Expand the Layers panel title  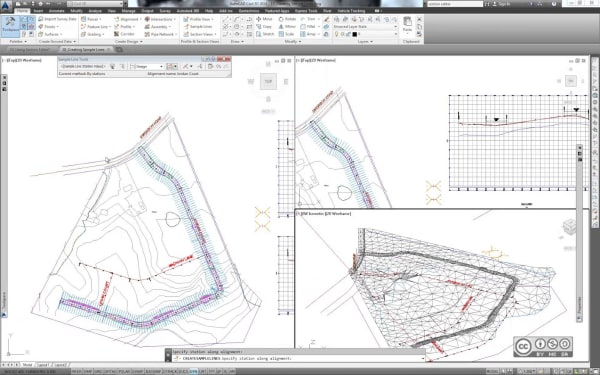point(365,41)
